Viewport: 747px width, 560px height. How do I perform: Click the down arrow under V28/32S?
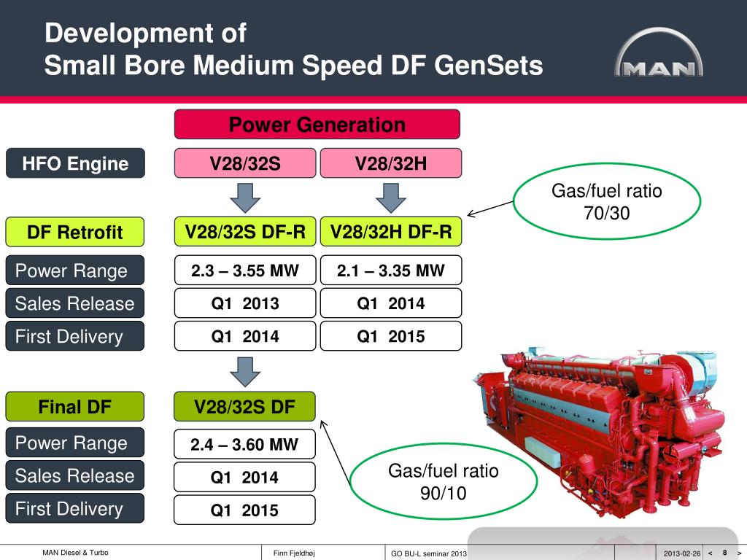[x=245, y=198]
